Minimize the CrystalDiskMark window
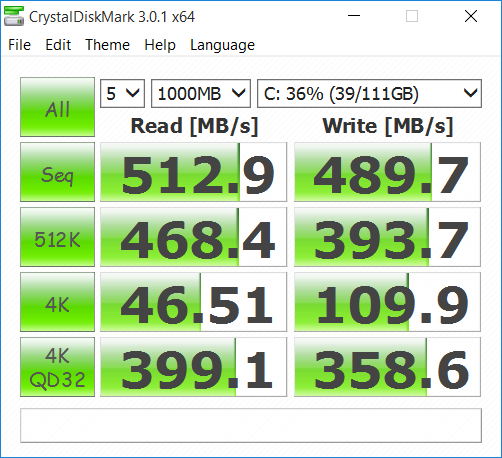 [354, 16]
